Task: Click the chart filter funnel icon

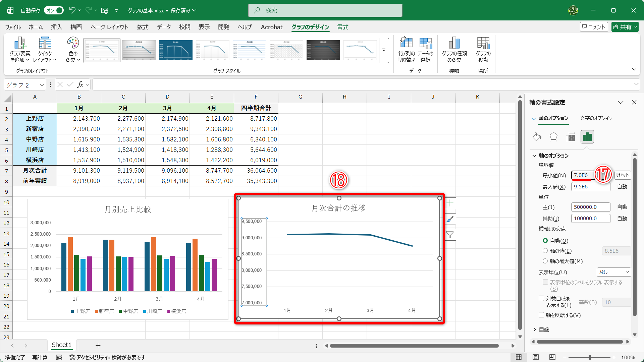Action: 450,235
